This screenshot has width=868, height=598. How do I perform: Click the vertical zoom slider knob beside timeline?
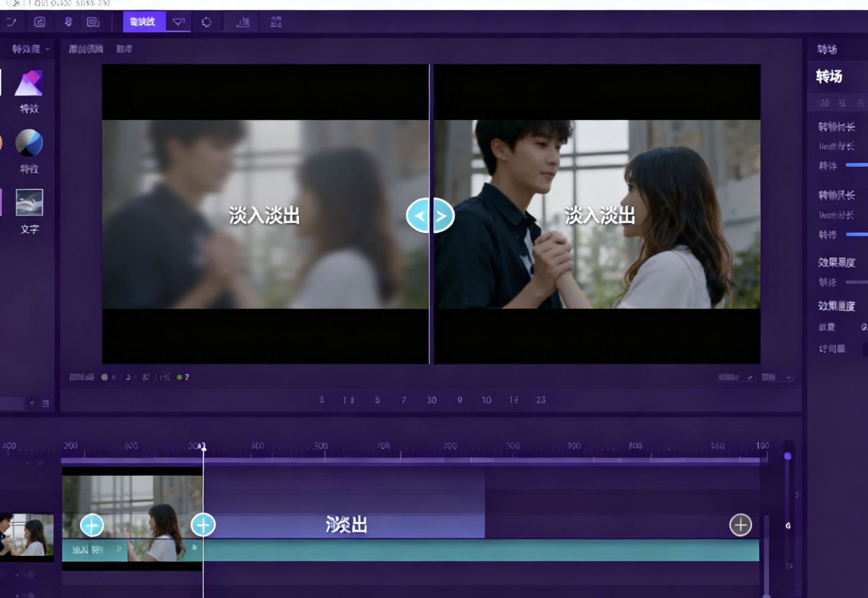(x=787, y=456)
